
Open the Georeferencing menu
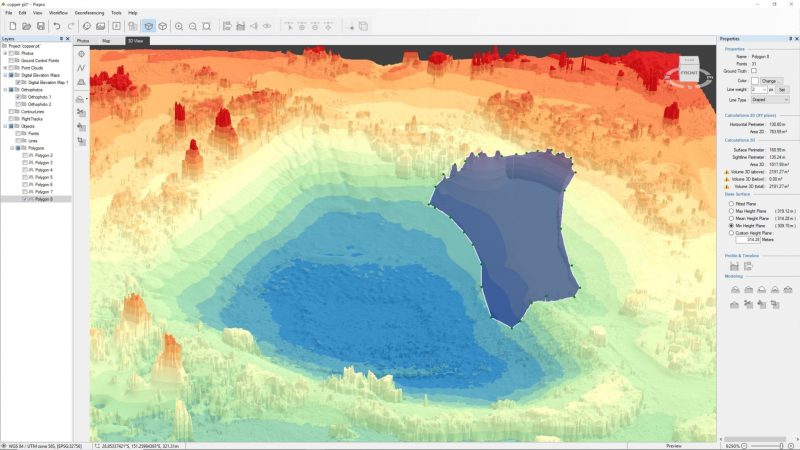[x=90, y=12]
